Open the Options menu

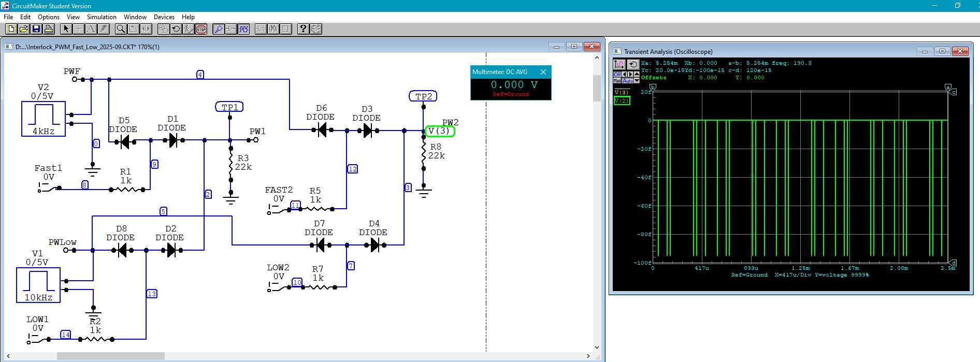[49, 17]
